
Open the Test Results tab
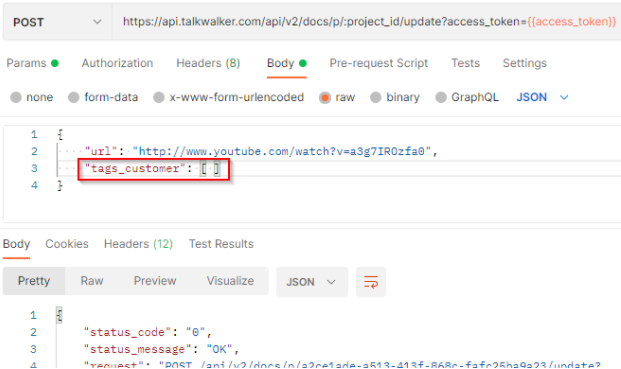coord(221,244)
